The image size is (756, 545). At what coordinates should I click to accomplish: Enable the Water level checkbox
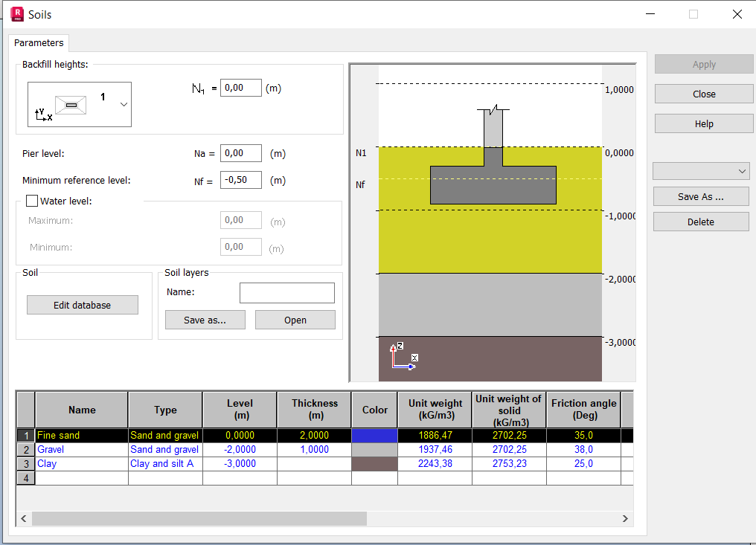click(31, 201)
